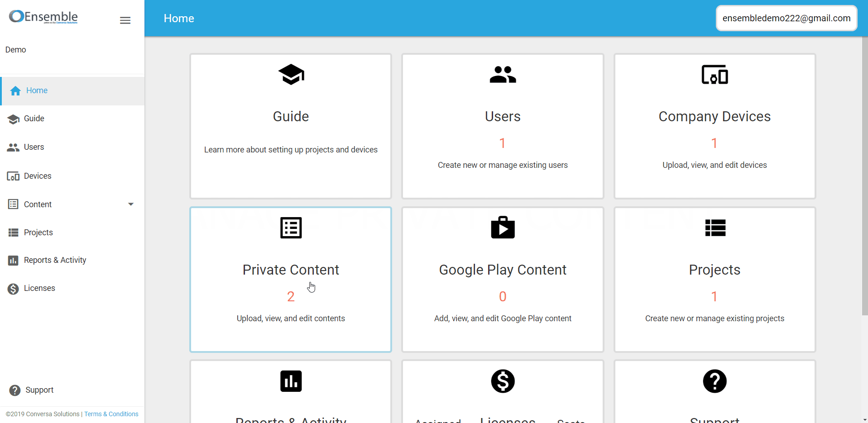Click 'Add, view, and edit Google Play content'

point(503,318)
